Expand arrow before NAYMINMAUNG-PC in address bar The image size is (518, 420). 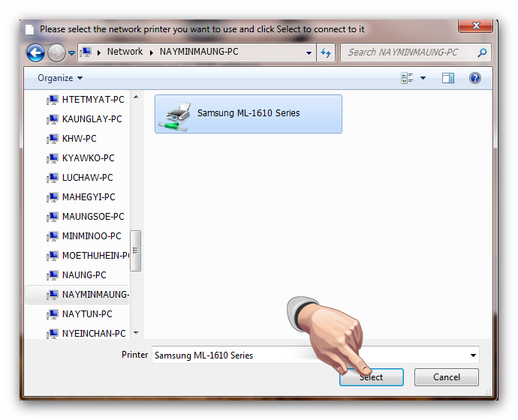pos(152,52)
